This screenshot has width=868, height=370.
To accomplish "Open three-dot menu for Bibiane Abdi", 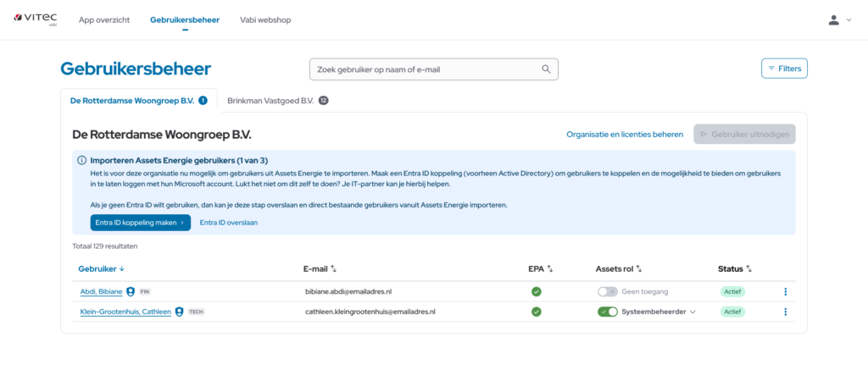I will pyautogui.click(x=785, y=291).
